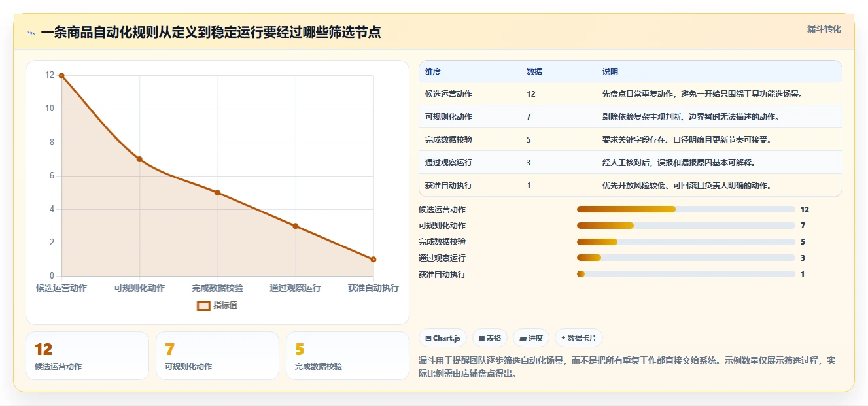Image resolution: width=868 pixels, height=406 pixels.
Task: Click the chart point for 获准自动执行
Action: click(373, 260)
